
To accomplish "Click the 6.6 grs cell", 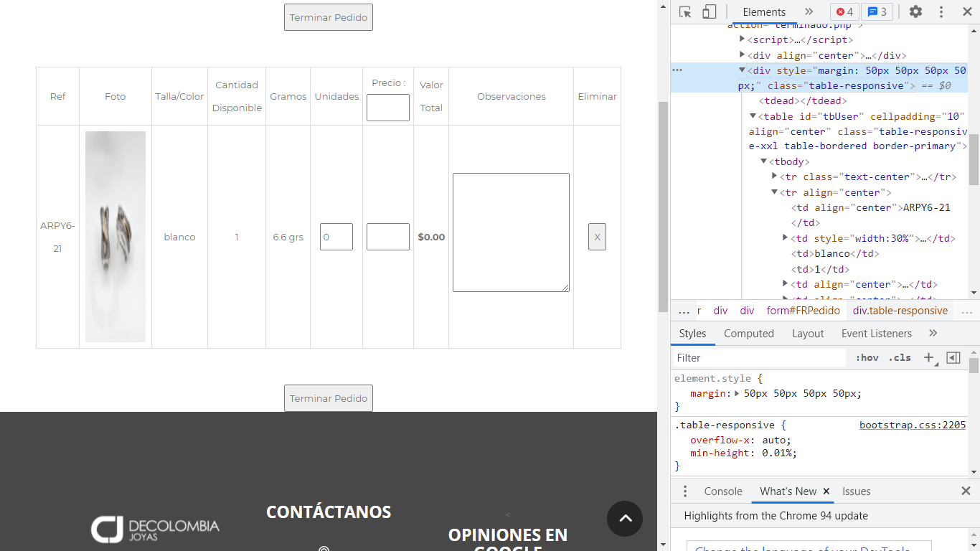I will tap(288, 237).
